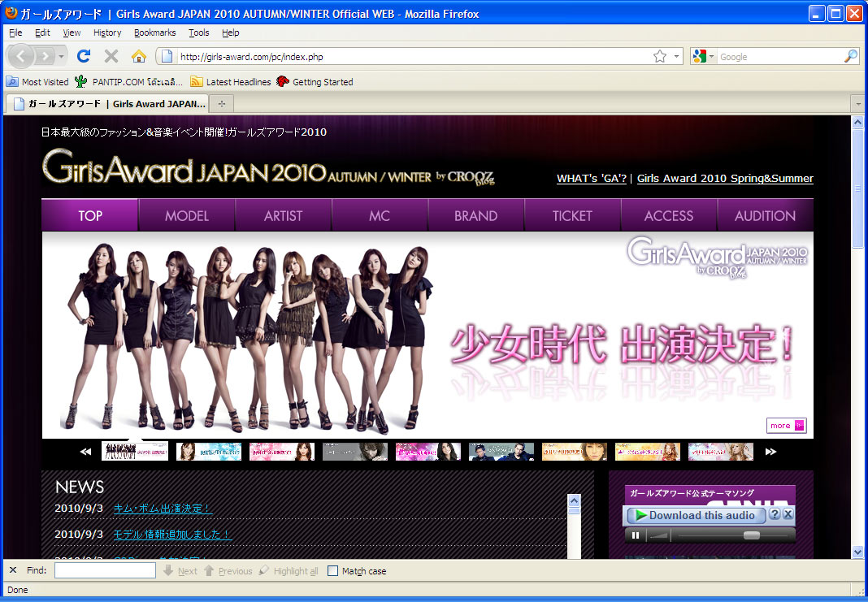Select the second carousel thumbnail with blue background
868x602 pixels.
point(209,452)
